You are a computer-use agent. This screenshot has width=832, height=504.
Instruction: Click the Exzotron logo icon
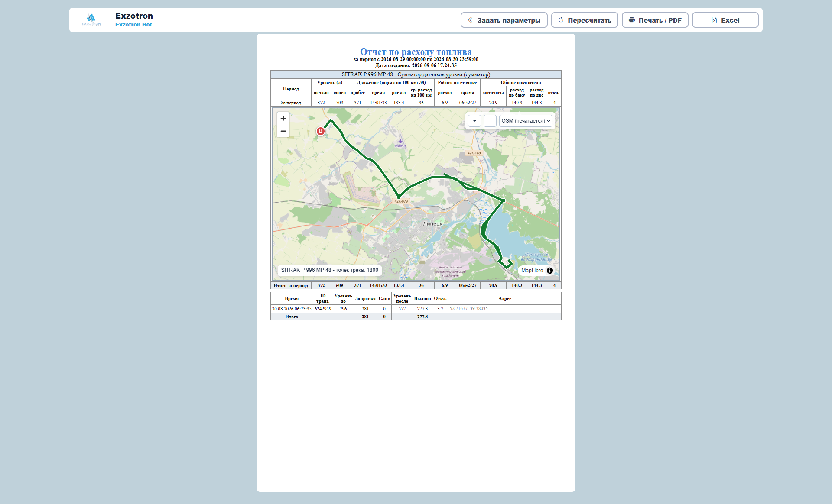(91, 19)
